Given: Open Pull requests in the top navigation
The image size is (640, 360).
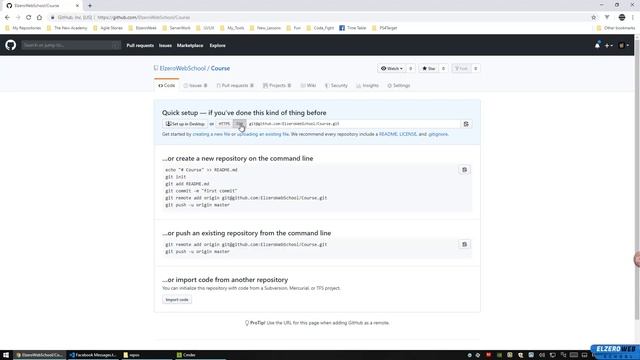Looking at the screenshot, I should pos(140,45).
